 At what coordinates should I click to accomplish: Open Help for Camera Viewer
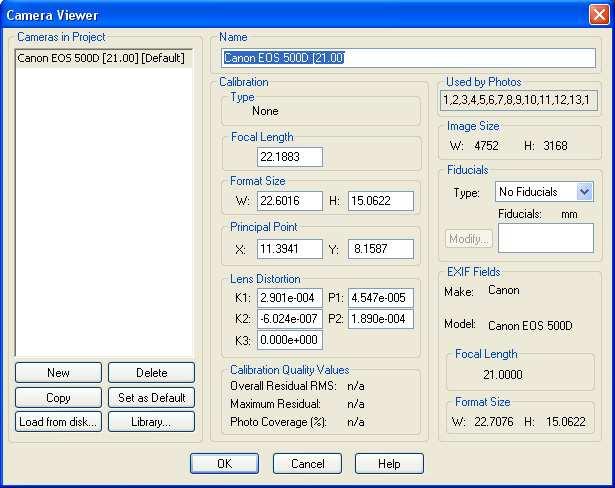click(x=389, y=464)
